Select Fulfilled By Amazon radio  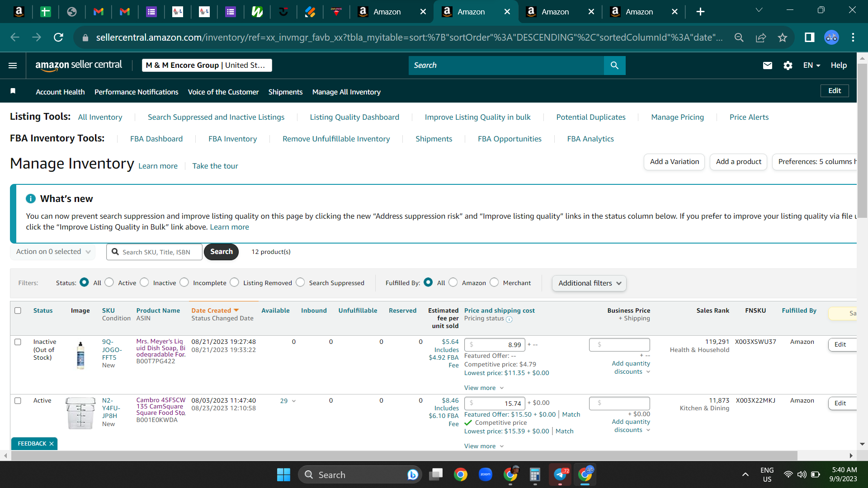pyautogui.click(x=453, y=282)
